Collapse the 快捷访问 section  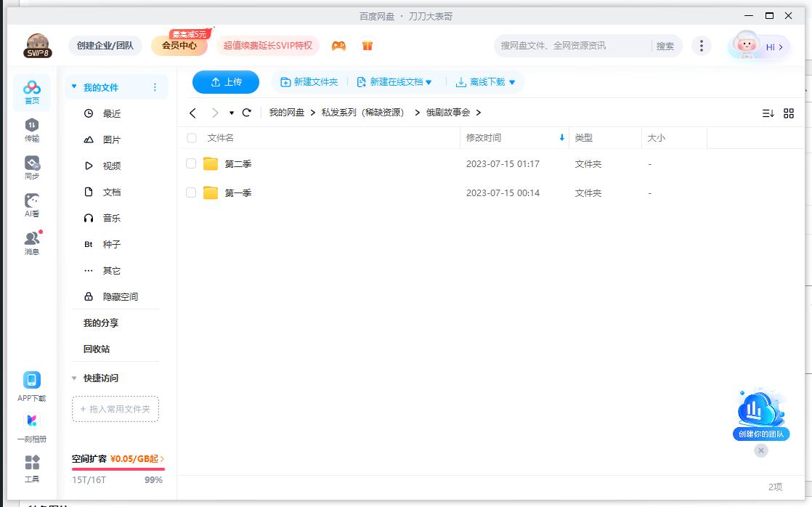click(73, 378)
